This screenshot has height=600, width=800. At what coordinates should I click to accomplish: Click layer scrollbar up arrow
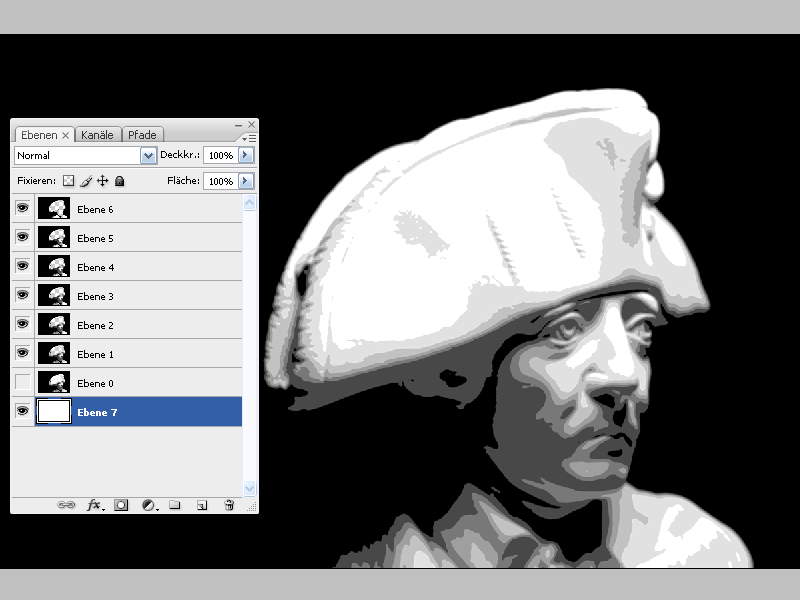tap(249, 203)
